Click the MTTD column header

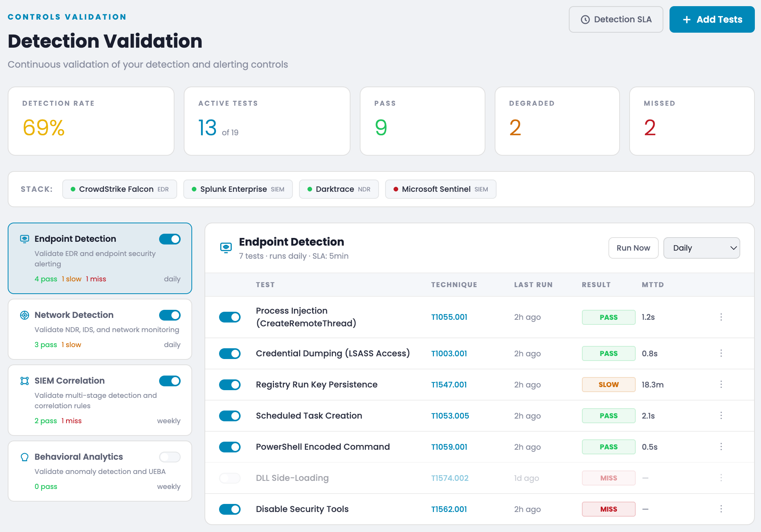(653, 285)
